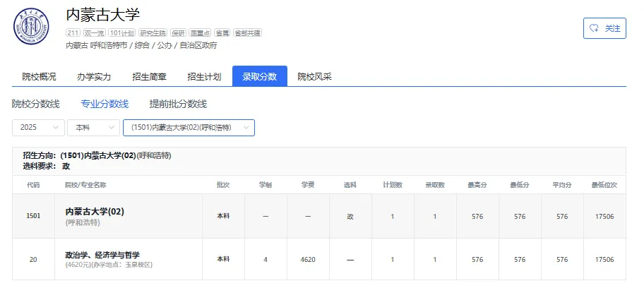Click the 研究生院 tag
This screenshot has height=288, width=644.
(153, 33)
